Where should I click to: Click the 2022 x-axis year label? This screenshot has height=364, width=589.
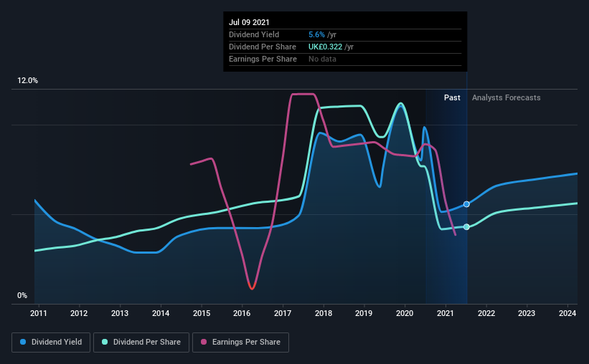click(x=486, y=313)
